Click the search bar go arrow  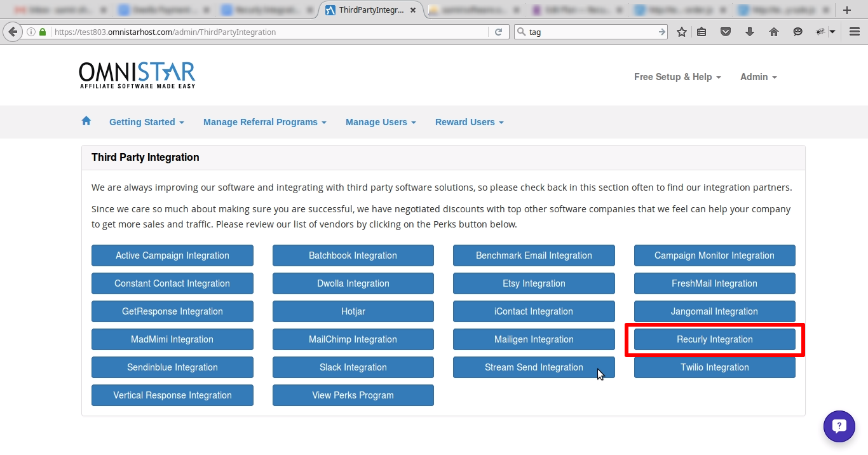coord(661,32)
